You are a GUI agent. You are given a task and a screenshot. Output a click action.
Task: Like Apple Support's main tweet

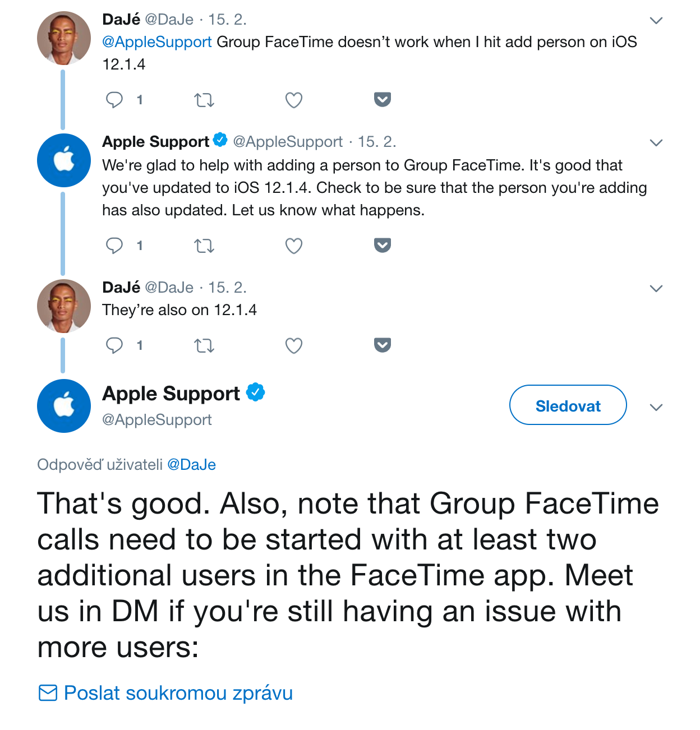[293, 245]
